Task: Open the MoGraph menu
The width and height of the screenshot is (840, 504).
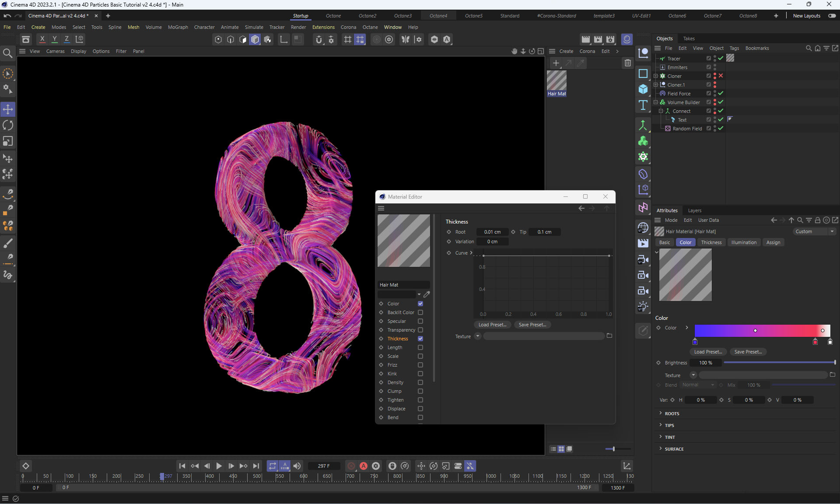Action: pyautogui.click(x=178, y=27)
